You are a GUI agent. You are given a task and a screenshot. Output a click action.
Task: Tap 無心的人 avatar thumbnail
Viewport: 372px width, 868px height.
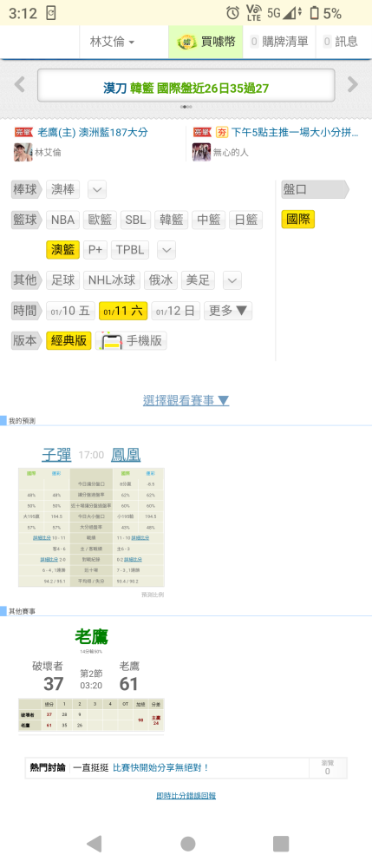(201, 152)
